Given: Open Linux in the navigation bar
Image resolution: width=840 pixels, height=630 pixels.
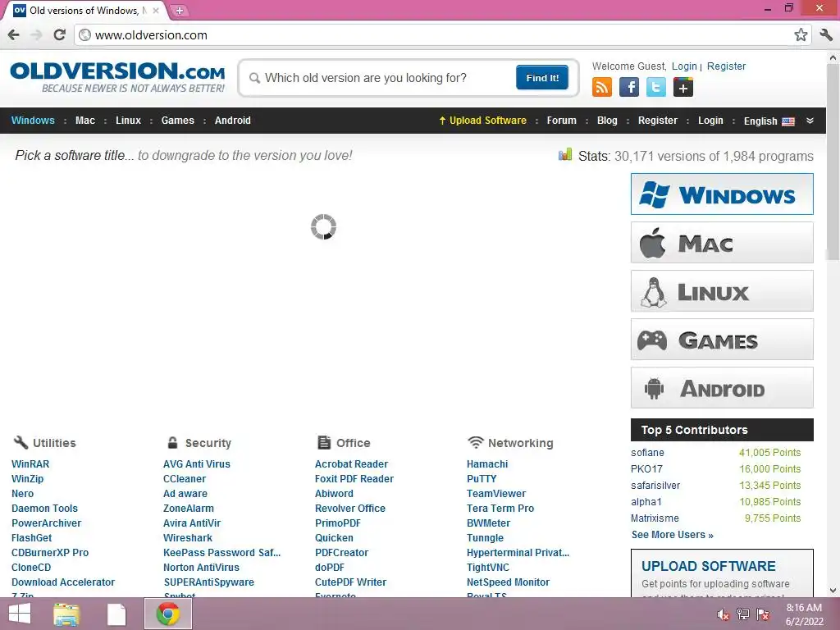Looking at the screenshot, I should click(129, 121).
